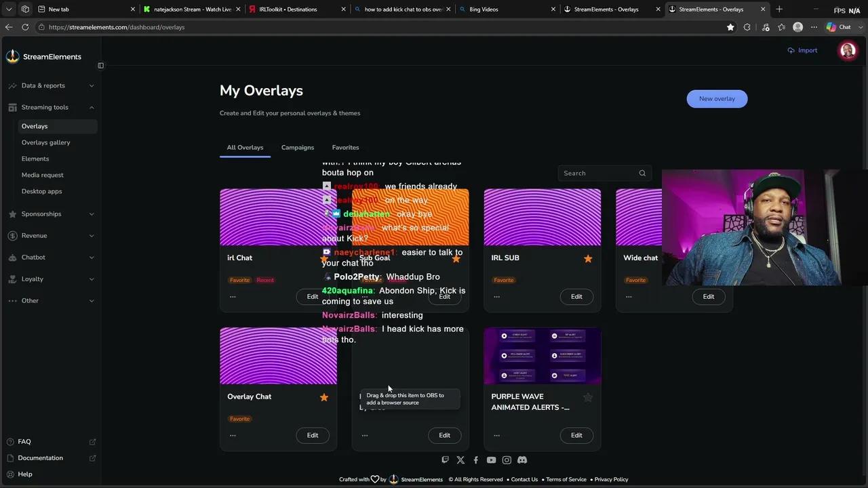This screenshot has height=488, width=868.
Task: Switch to the Favorites tab
Action: coord(345,148)
